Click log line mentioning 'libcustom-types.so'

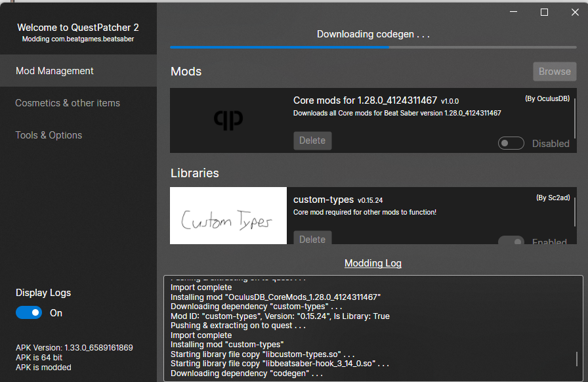pyautogui.click(x=262, y=354)
